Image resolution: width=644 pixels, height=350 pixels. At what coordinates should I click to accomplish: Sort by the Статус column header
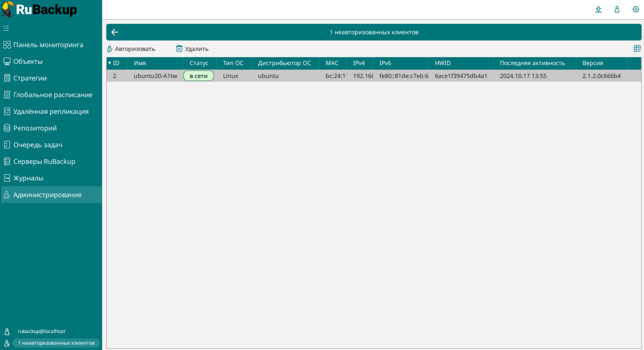[199, 63]
